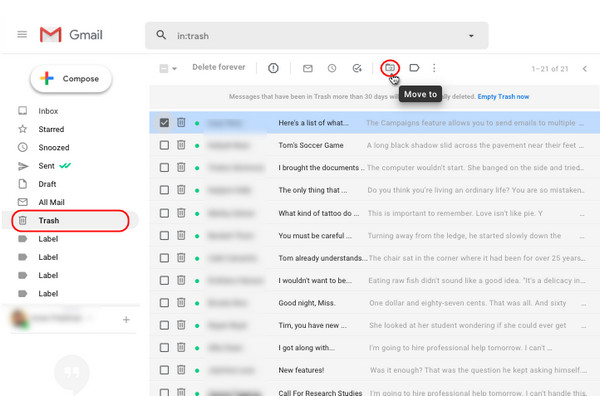Select Tim, you have new email checkbox

pos(164,325)
